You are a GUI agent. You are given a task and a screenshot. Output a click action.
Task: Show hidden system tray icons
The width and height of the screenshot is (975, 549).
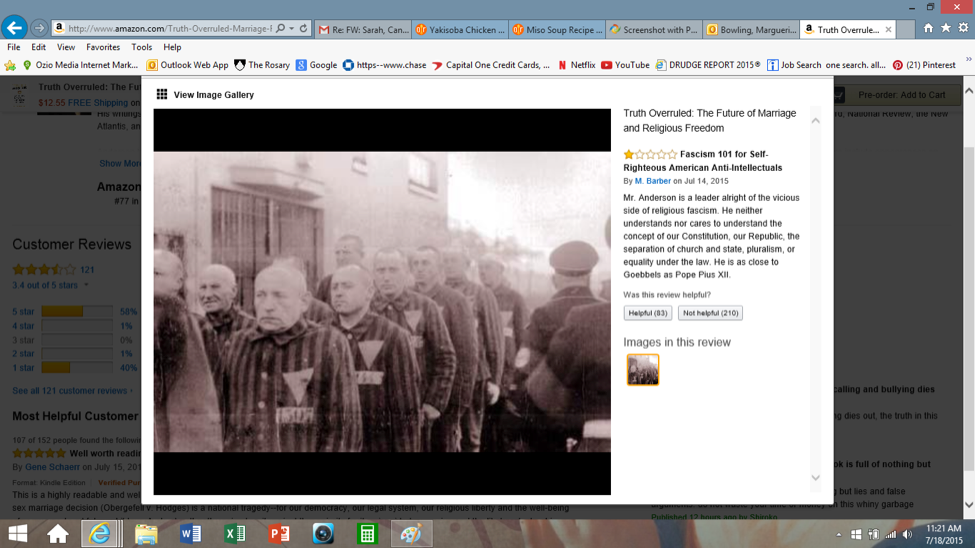tap(840, 535)
